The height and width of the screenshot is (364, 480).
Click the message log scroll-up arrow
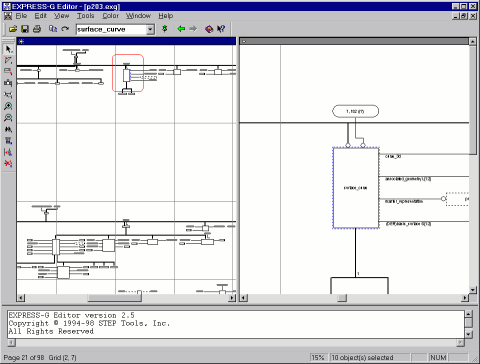coord(468,314)
